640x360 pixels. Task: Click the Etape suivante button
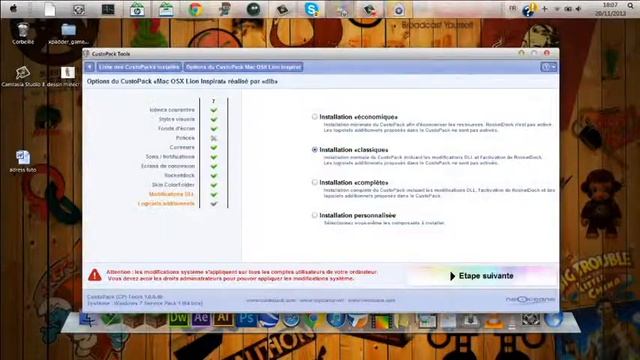[482, 276]
